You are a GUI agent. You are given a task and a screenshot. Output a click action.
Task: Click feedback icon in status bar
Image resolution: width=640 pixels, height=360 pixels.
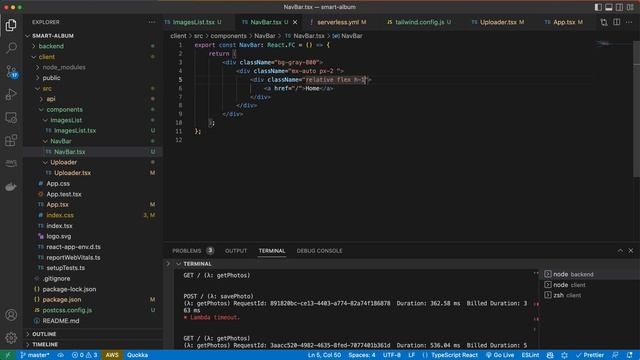(x=615, y=355)
